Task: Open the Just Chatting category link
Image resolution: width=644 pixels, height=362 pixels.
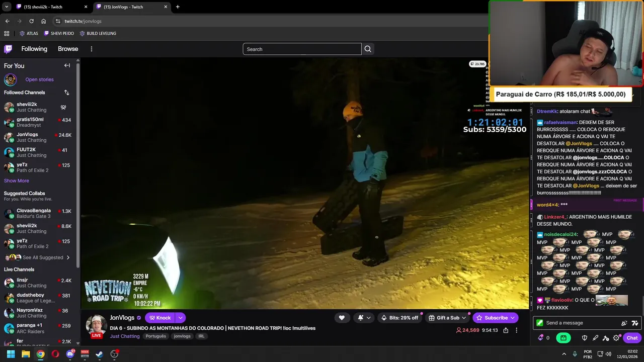Action: 124,336
